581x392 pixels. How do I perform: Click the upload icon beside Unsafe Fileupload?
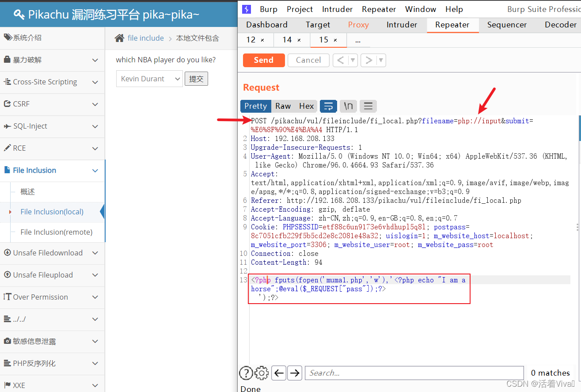pyautogui.click(x=7, y=275)
